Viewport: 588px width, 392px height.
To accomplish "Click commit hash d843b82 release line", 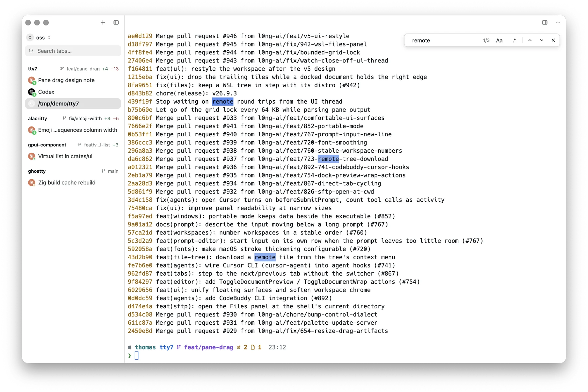I will click(x=140, y=94).
